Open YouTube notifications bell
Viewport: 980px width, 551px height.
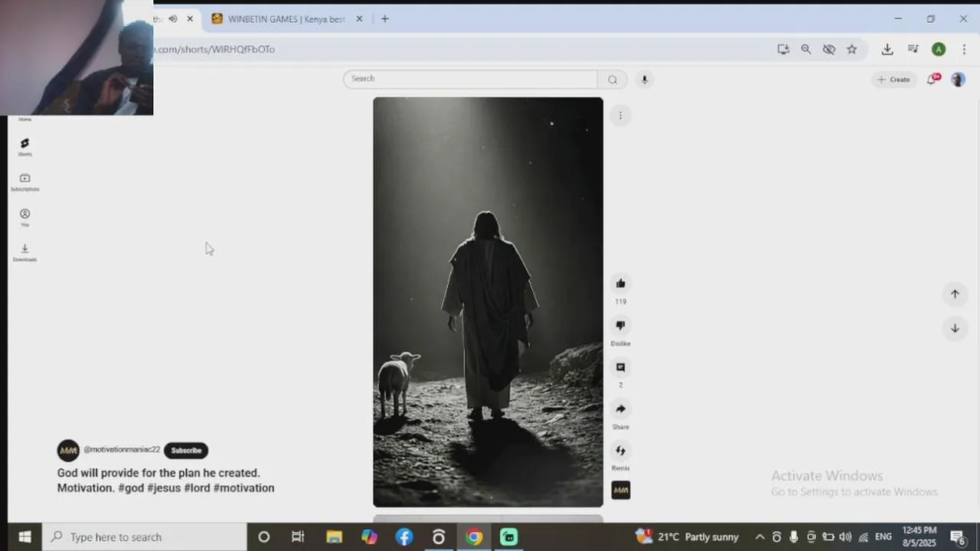933,79
